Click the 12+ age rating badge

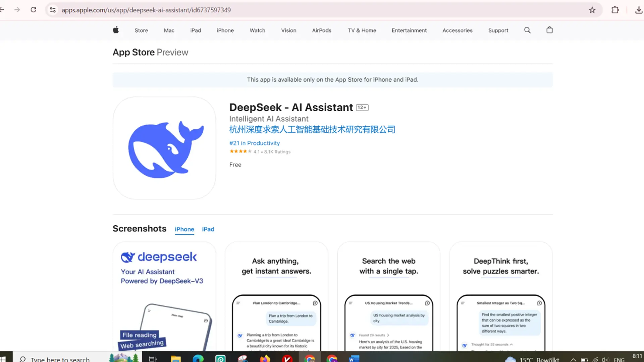pos(362,108)
